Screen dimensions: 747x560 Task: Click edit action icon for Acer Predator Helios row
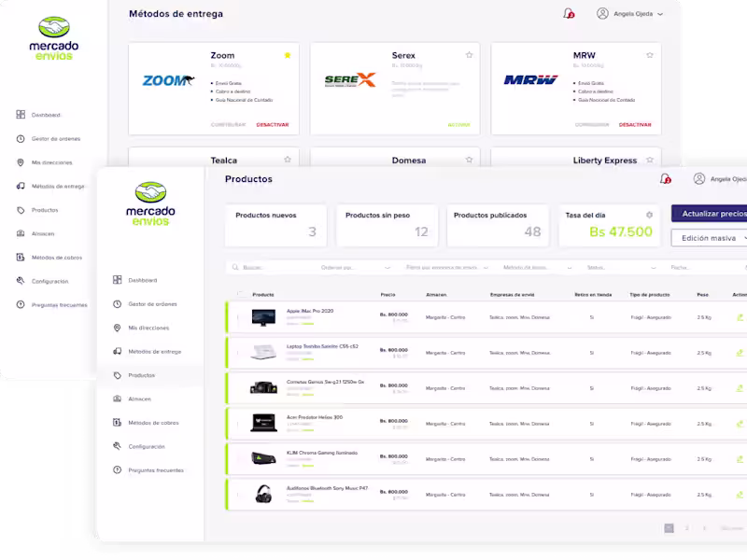740,424
